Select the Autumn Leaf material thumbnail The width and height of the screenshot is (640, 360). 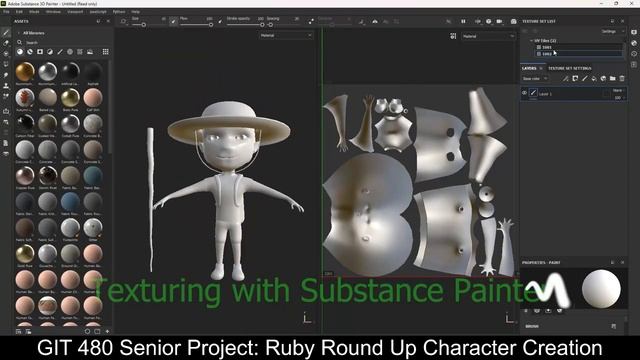(x=25, y=98)
